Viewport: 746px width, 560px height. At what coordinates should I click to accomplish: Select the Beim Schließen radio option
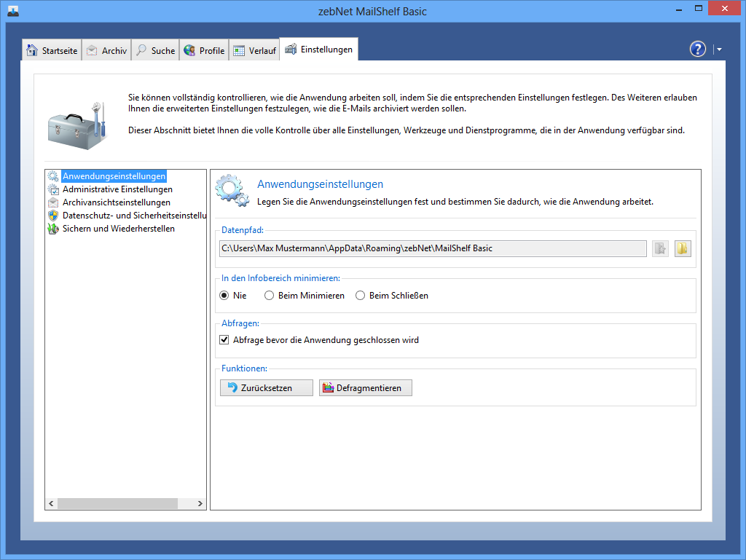361,296
